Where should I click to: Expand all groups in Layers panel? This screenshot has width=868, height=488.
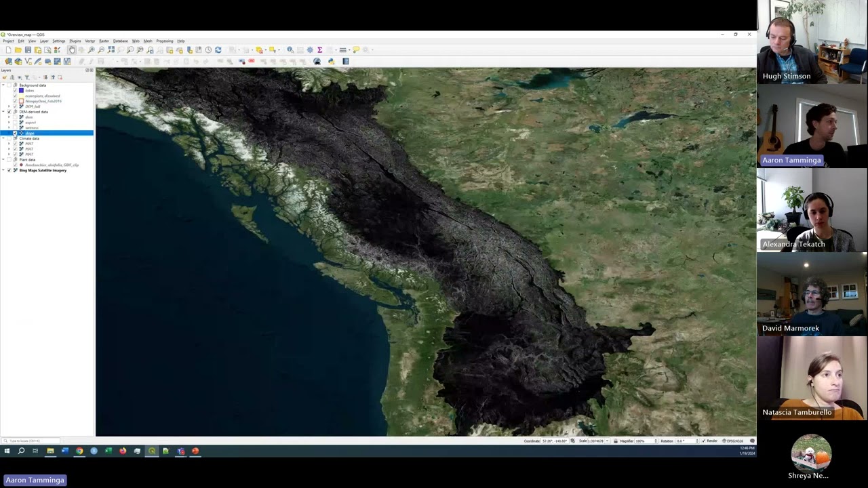45,77
